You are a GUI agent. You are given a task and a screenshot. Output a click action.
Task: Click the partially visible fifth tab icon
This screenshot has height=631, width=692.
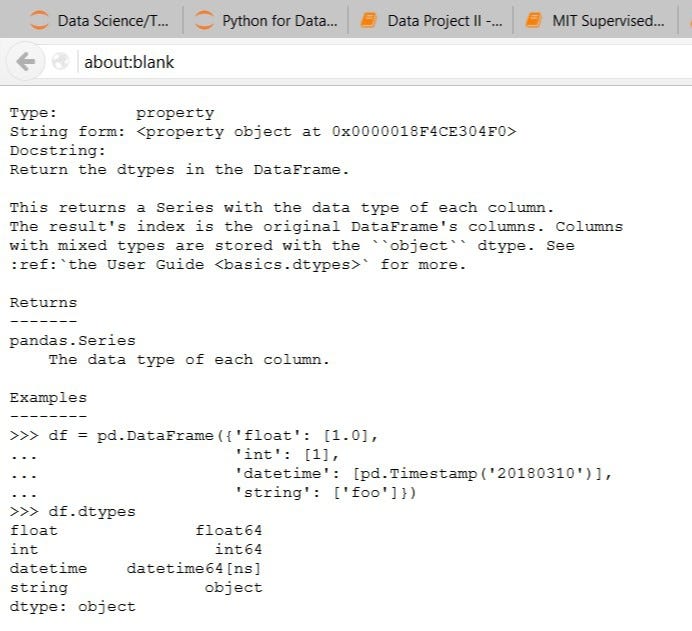[687, 19]
